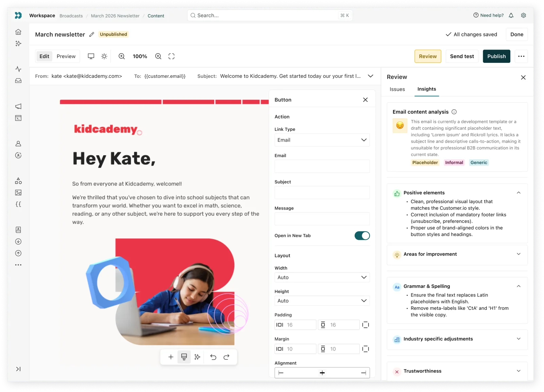This screenshot has width=544, height=392.
Task: Switch to Edit mode
Action: pos(44,56)
